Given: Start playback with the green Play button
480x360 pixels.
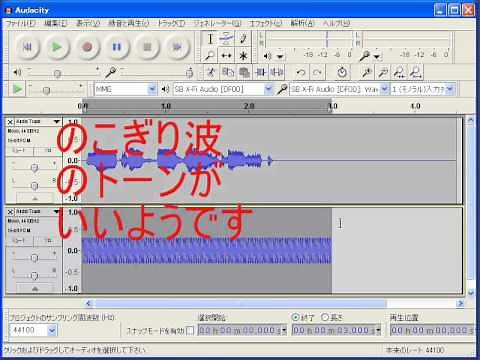Looking at the screenshot, I should pos(57,47).
